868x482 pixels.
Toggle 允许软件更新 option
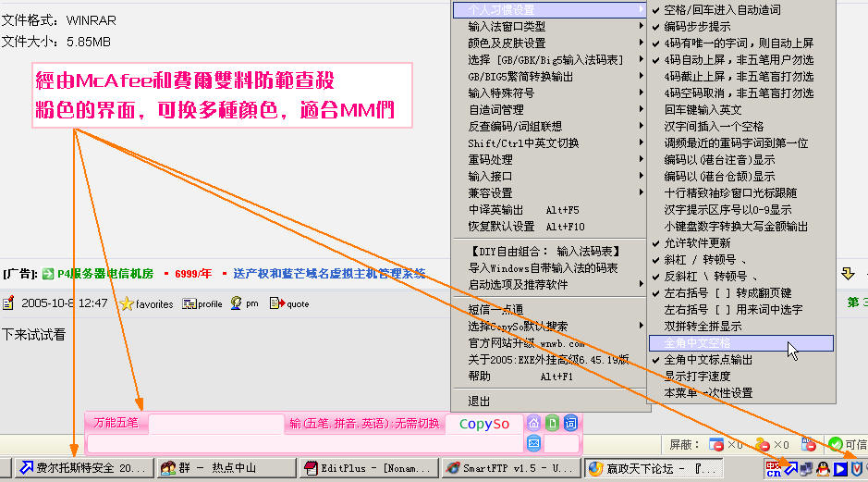point(741,243)
